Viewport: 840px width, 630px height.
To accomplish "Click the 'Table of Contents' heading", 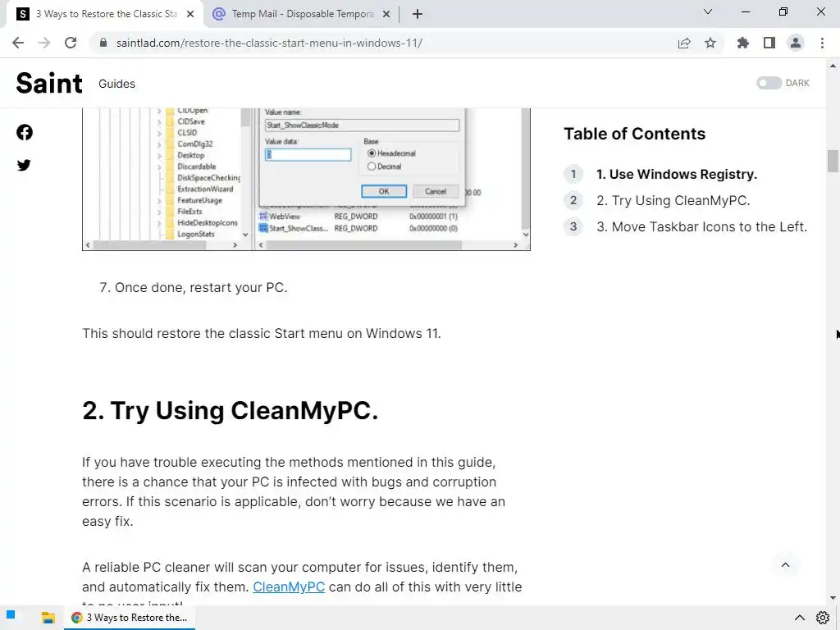I will click(634, 134).
